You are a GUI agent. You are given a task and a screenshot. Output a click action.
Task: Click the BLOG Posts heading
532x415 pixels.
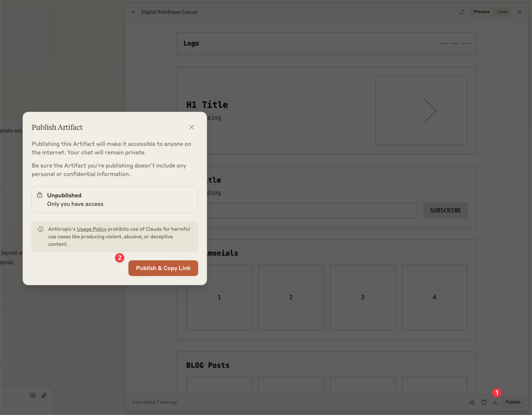(x=208, y=365)
